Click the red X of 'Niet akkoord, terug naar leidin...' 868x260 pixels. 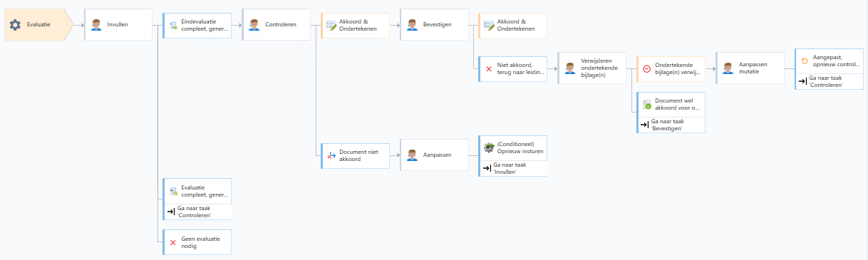pos(488,69)
